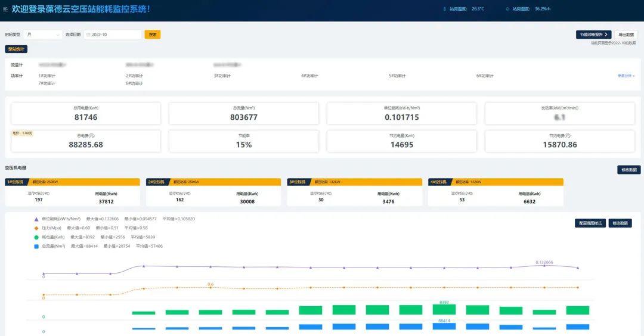Click the 导出数据 export button
The width and height of the screenshot is (644, 336).
tap(626, 35)
